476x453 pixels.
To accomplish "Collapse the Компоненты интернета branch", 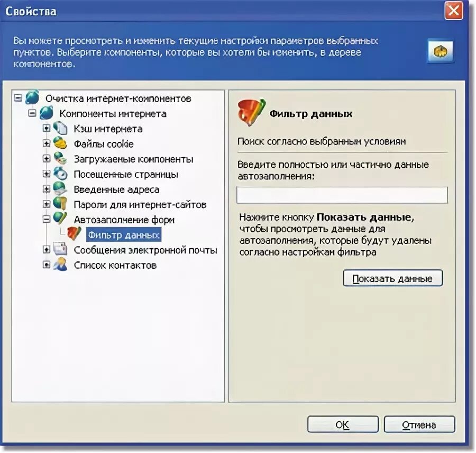I will coord(32,113).
